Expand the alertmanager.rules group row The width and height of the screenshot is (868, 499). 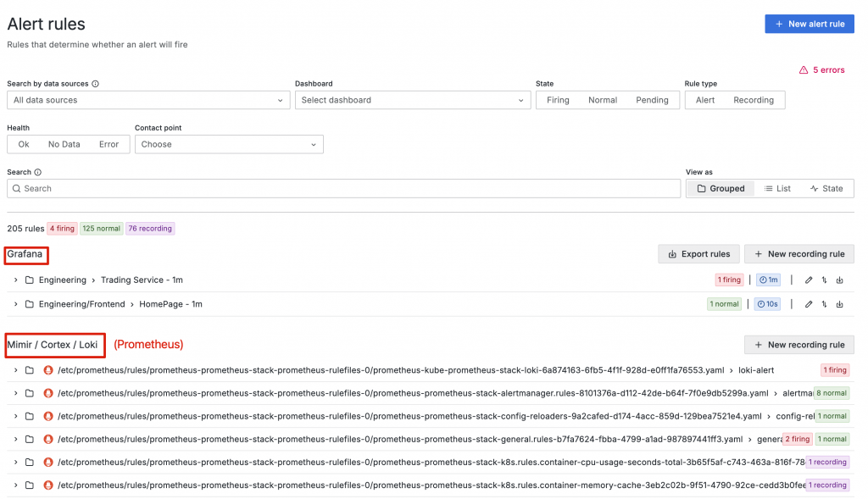point(15,393)
